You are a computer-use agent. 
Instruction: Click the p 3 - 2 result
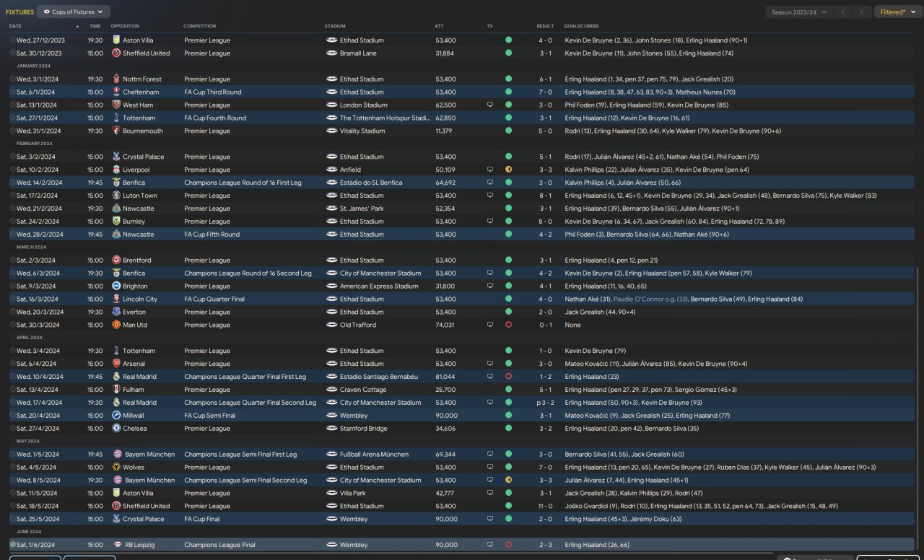[x=544, y=403]
